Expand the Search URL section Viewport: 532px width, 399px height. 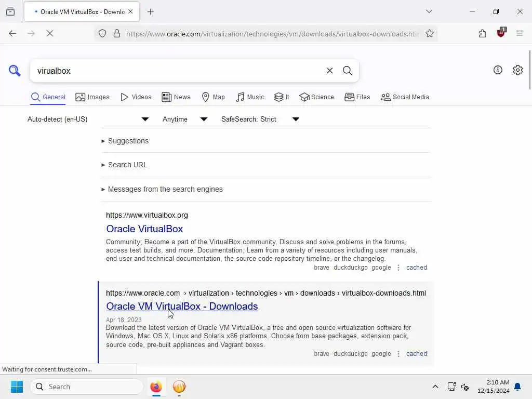tap(124, 165)
